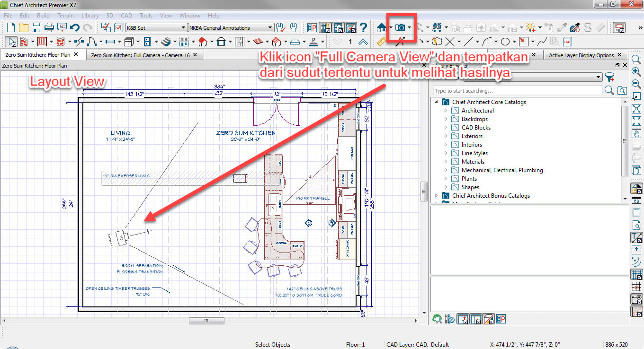
Task: Click the CAD Block Management icon
Action: click(x=567, y=42)
